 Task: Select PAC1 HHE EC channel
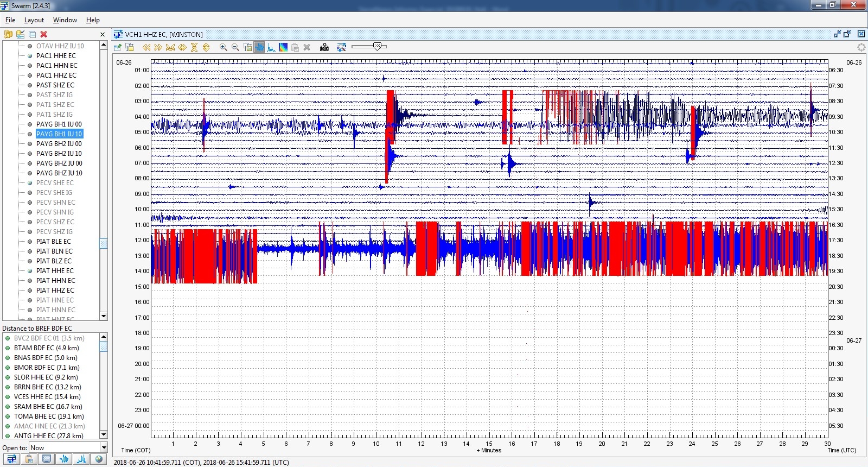click(56, 56)
